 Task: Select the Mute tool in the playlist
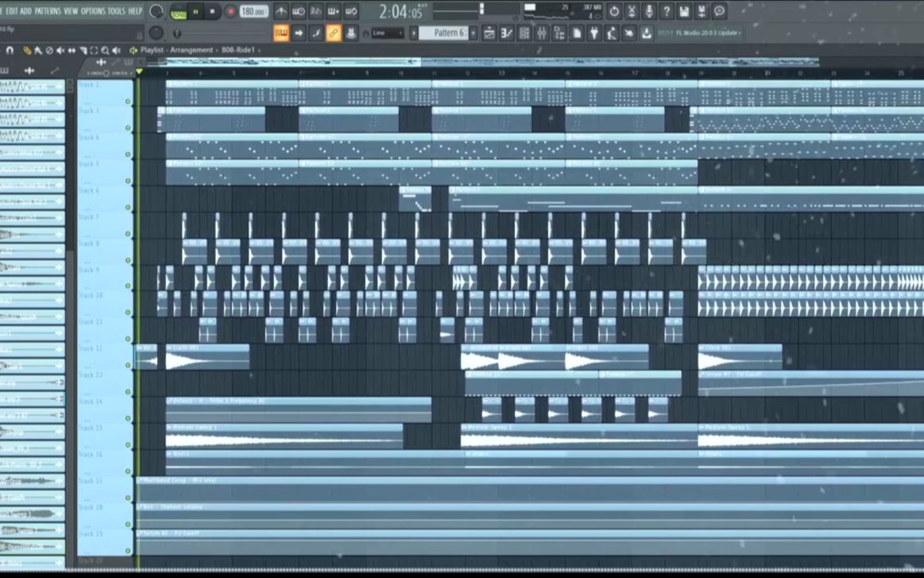61,49
